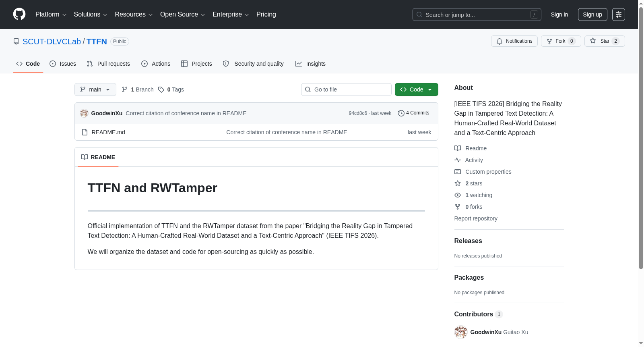Open the Pricing page
This screenshot has height=347, width=644.
pyautogui.click(x=266, y=15)
